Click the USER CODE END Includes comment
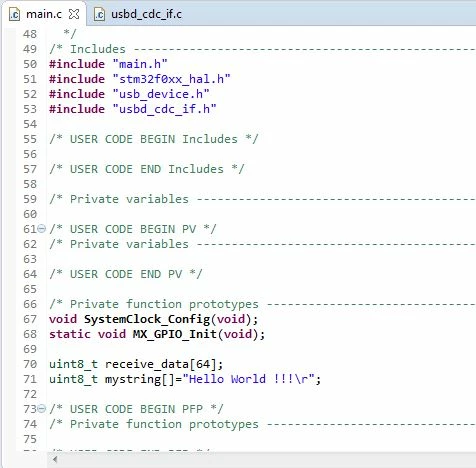The height and width of the screenshot is (468, 476). point(147,169)
